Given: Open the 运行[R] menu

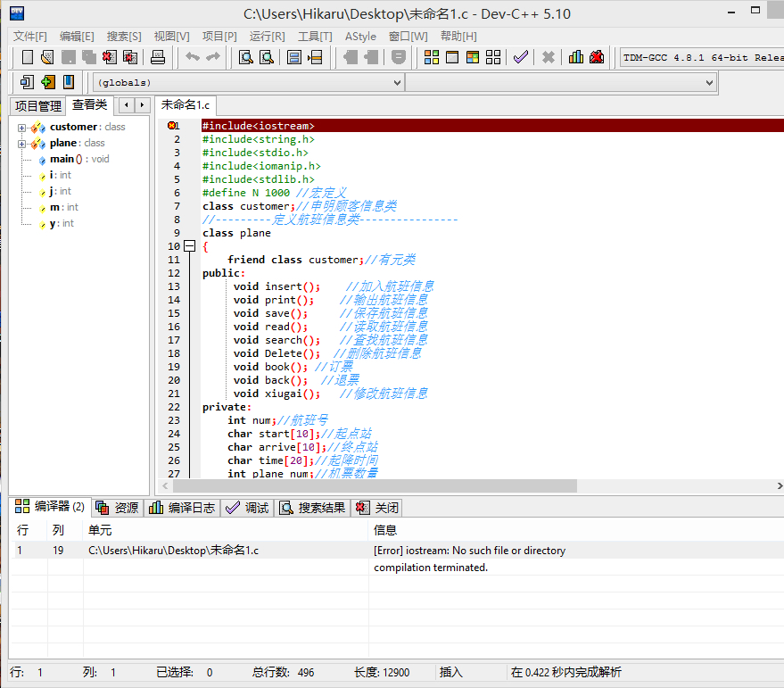Looking at the screenshot, I should click(267, 36).
